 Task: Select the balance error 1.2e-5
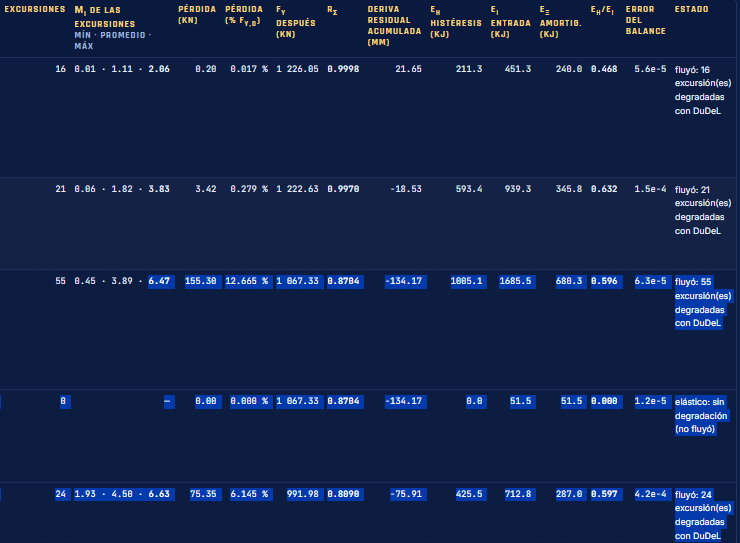click(650, 401)
